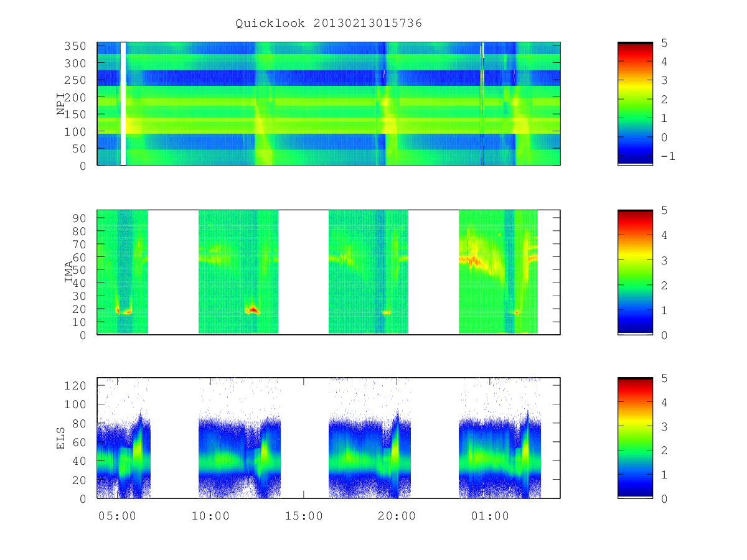Image resolution: width=747 pixels, height=560 pixels.
Task: Pick the NPI panel color scale bar
Action: tap(635, 104)
